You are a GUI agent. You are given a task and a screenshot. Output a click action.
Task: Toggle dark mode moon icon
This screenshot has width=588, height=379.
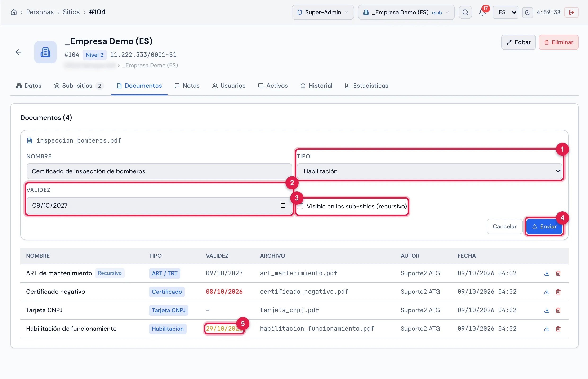coord(527,12)
